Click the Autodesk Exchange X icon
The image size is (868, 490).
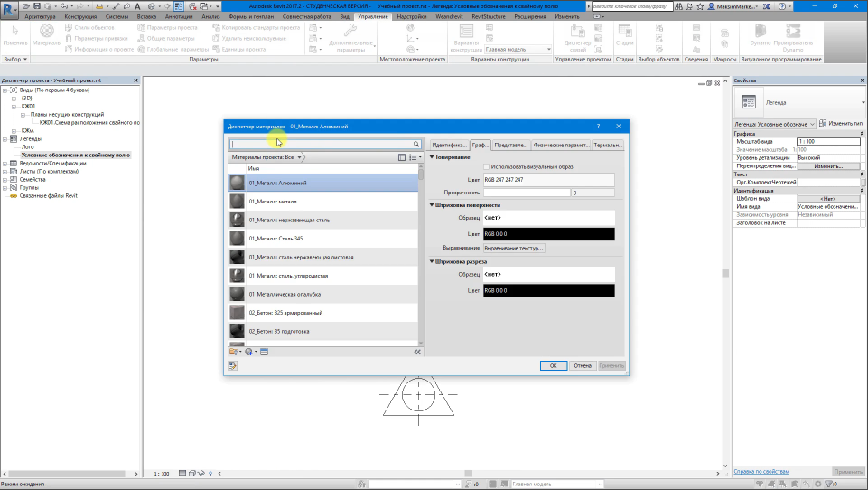[x=767, y=6]
